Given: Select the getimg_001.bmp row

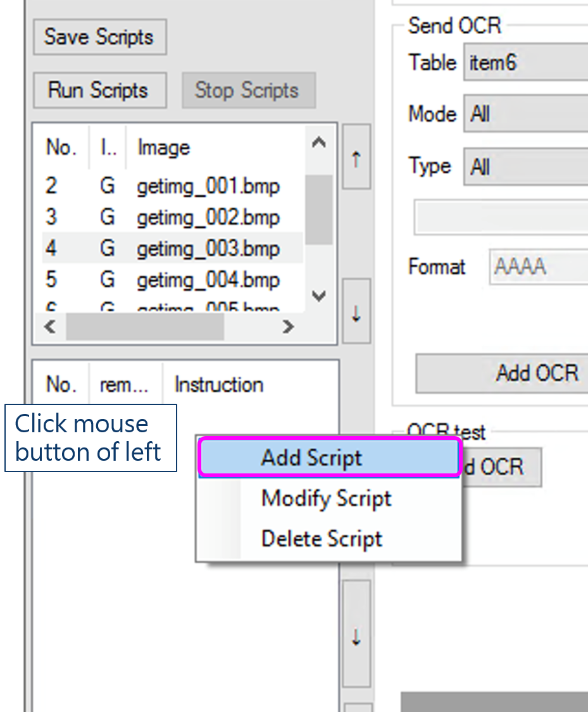Looking at the screenshot, I should (x=208, y=187).
